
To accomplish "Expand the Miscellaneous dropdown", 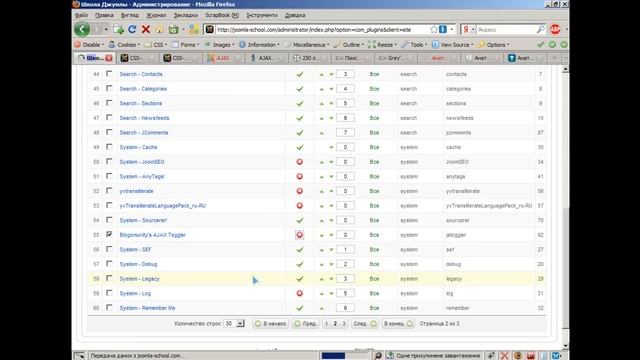I will [x=307, y=44].
